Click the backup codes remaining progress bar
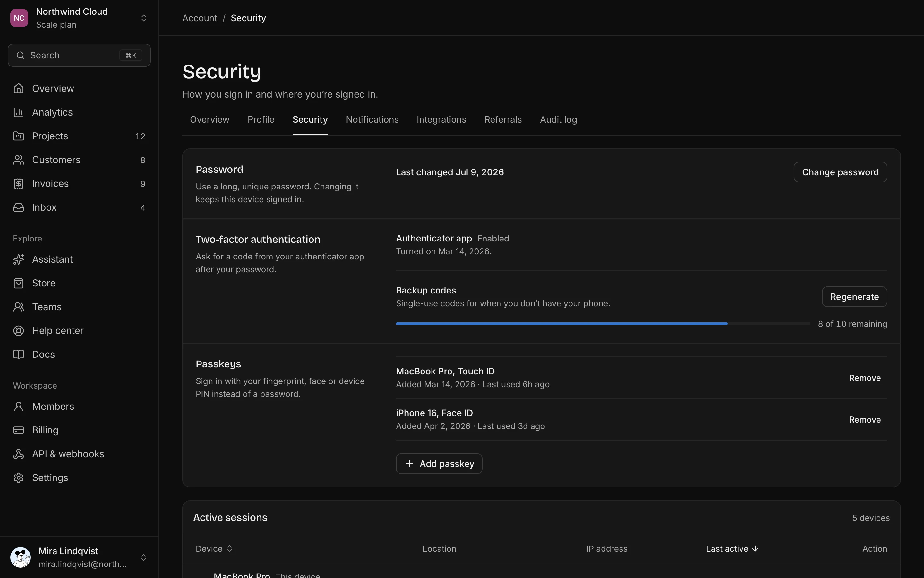This screenshot has width=924, height=578. (x=603, y=324)
